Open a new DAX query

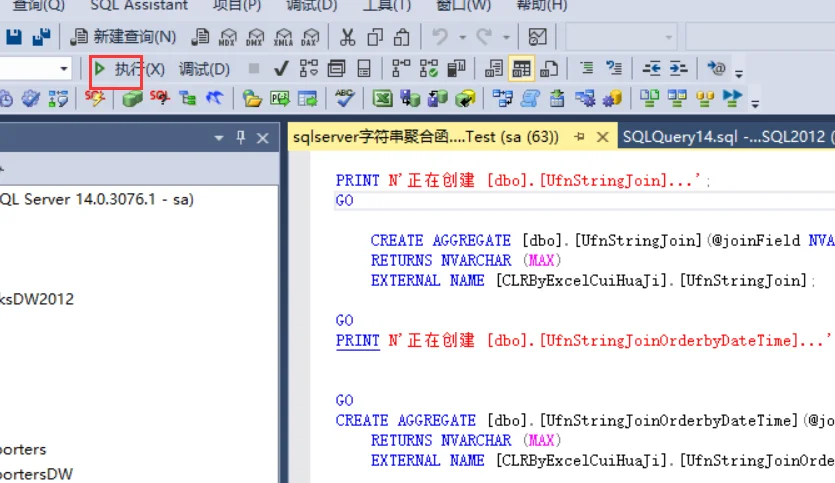pyautogui.click(x=310, y=37)
